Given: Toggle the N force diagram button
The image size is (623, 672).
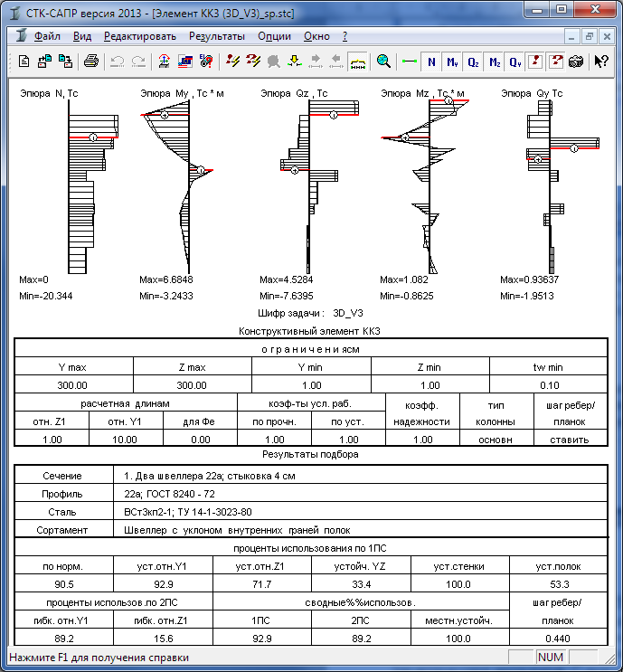Looking at the screenshot, I should (432, 62).
